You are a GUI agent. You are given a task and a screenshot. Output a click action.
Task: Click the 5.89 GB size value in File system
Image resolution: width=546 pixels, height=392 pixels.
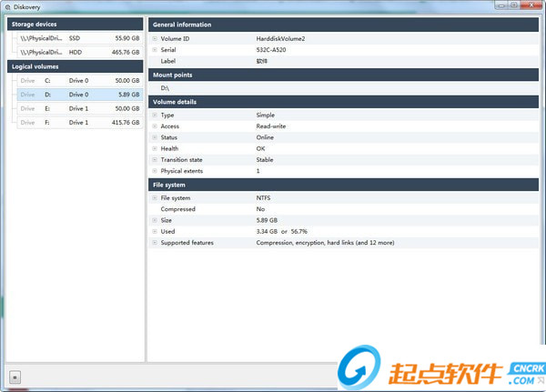coord(267,220)
